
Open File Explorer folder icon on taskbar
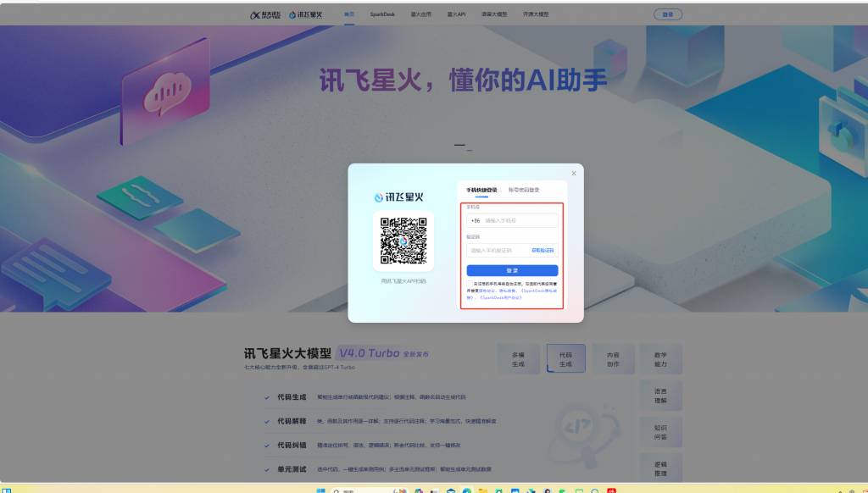pos(483,490)
